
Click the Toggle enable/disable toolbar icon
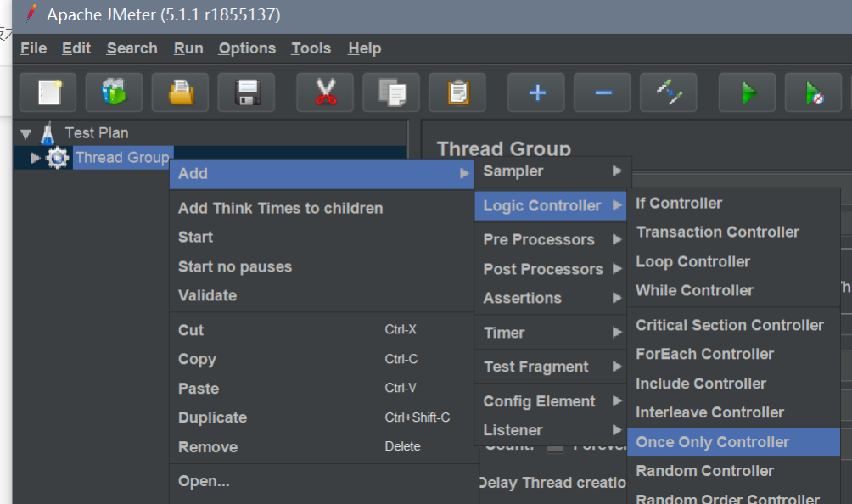click(669, 92)
